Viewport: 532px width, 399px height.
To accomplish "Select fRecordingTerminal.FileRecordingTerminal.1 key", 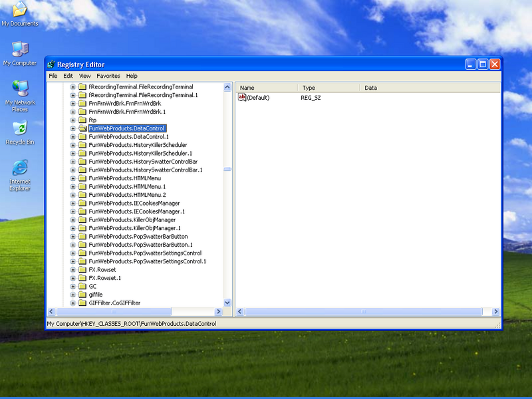I will [x=143, y=95].
